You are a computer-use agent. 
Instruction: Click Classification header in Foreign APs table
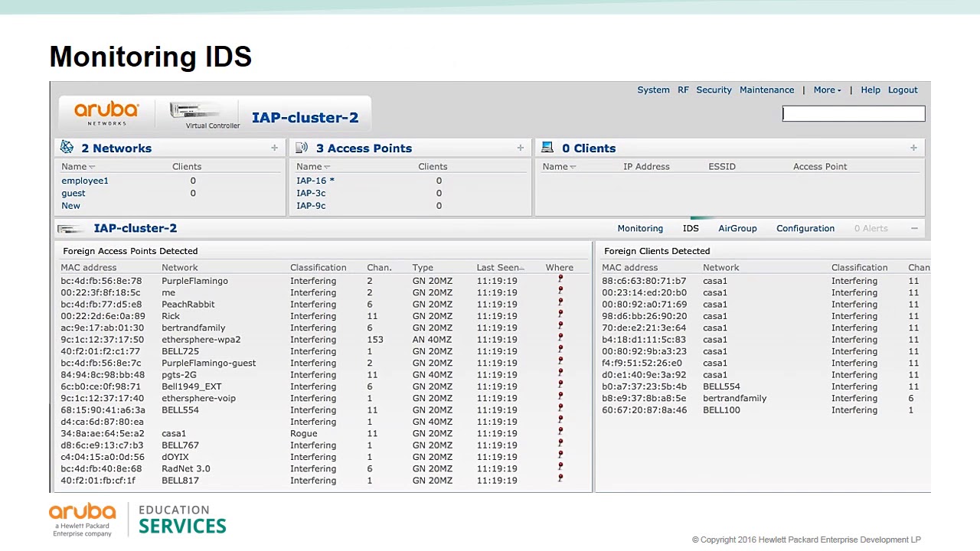tap(318, 267)
